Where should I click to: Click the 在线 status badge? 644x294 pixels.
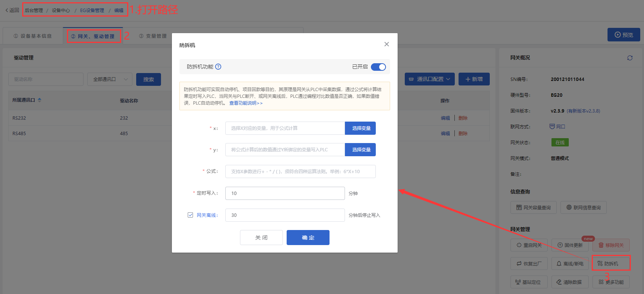[x=560, y=142]
